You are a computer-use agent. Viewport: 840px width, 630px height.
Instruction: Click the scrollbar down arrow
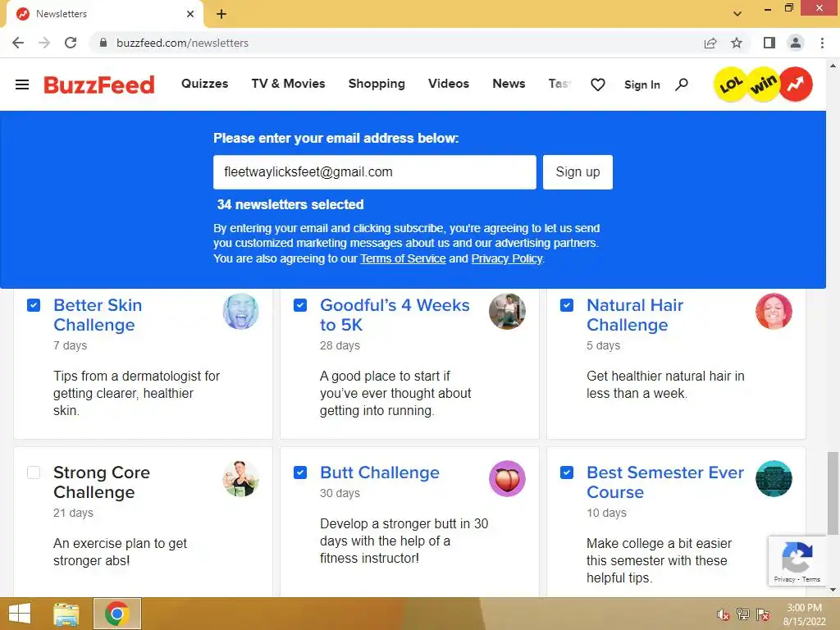click(x=833, y=590)
